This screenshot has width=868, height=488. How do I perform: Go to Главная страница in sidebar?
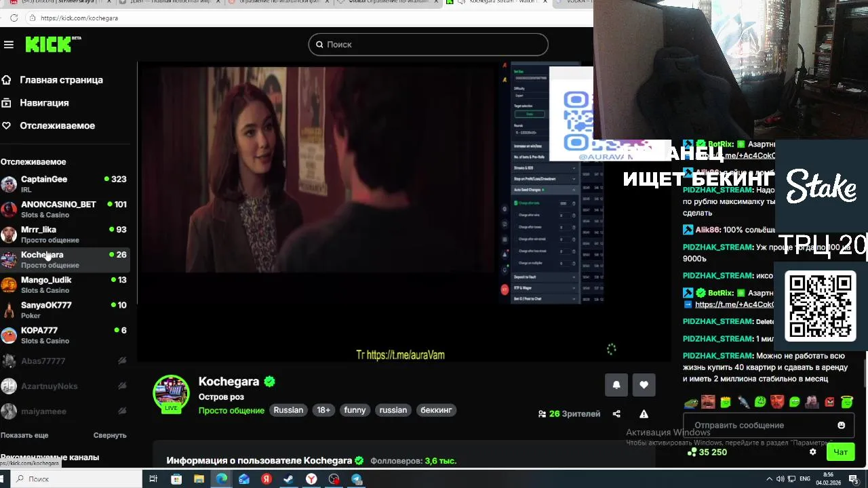[x=61, y=80]
